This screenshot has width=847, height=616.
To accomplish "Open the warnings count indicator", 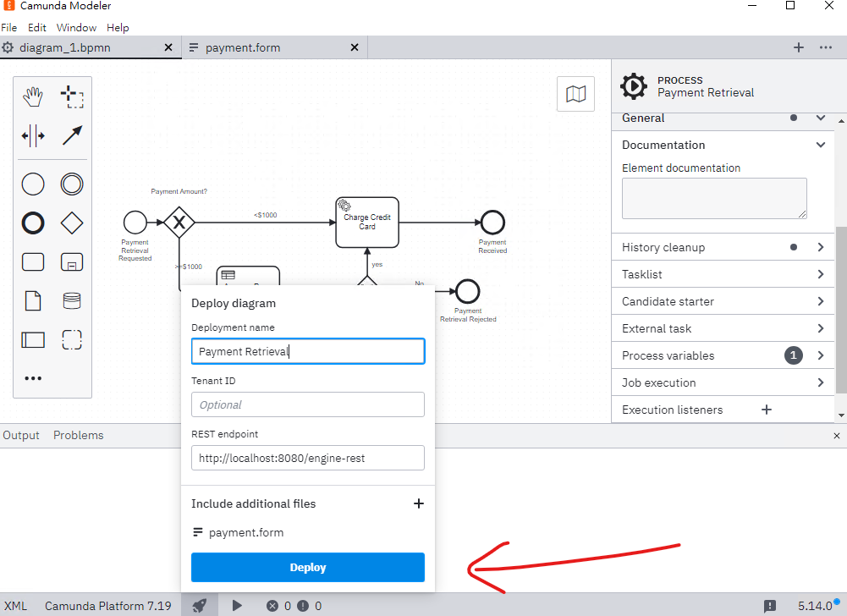I will 310,607.
